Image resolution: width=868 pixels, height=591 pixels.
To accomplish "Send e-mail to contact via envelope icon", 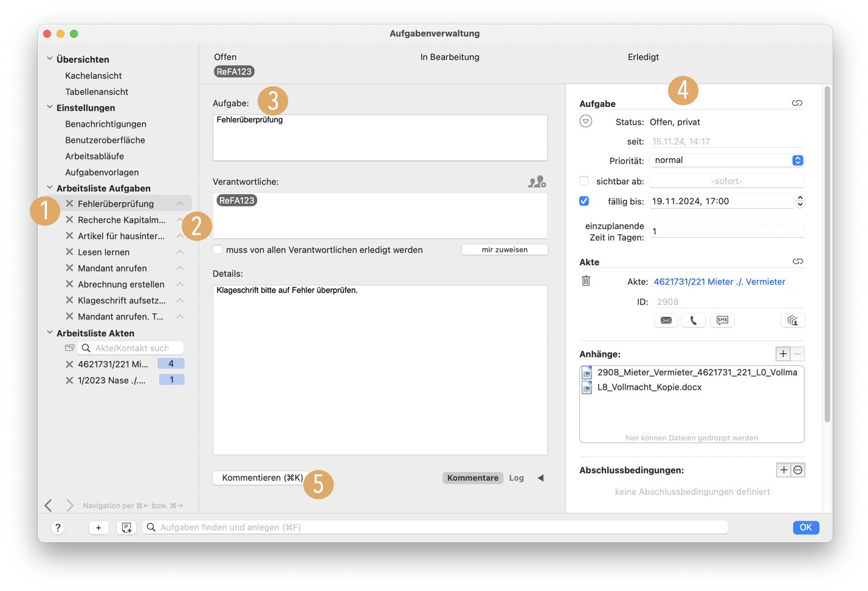I will tap(666, 320).
